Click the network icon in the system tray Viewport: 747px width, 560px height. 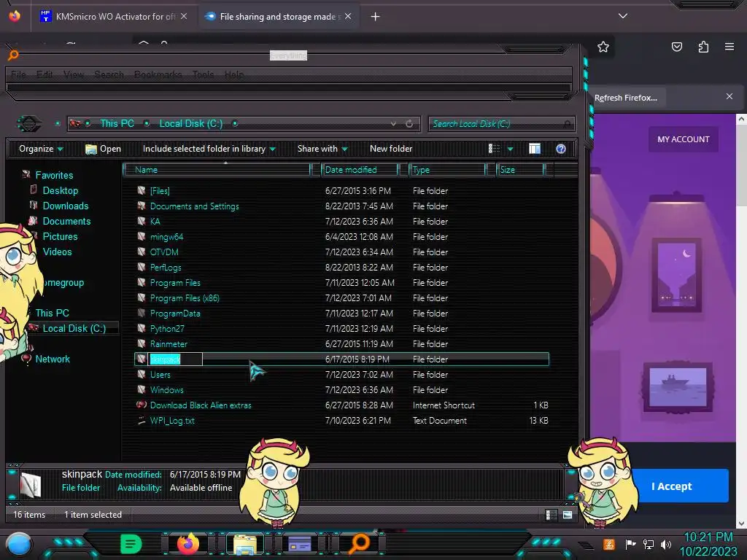pyautogui.click(x=649, y=544)
